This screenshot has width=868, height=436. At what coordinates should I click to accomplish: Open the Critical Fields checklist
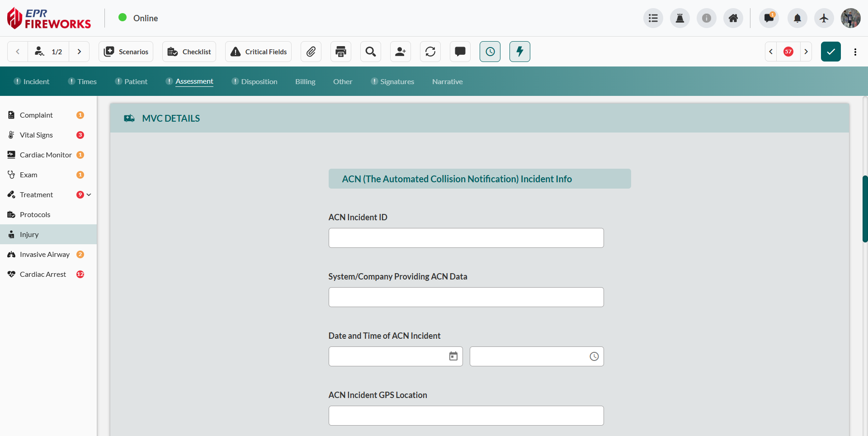click(x=258, y=51)
